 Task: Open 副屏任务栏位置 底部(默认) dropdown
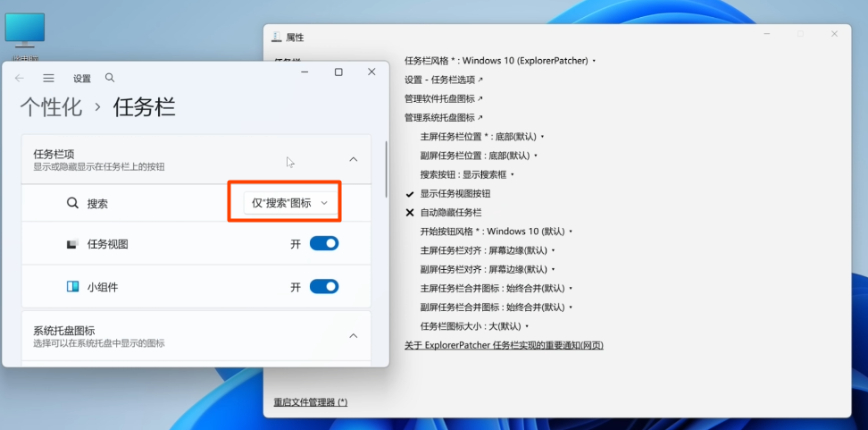[479, 156]
